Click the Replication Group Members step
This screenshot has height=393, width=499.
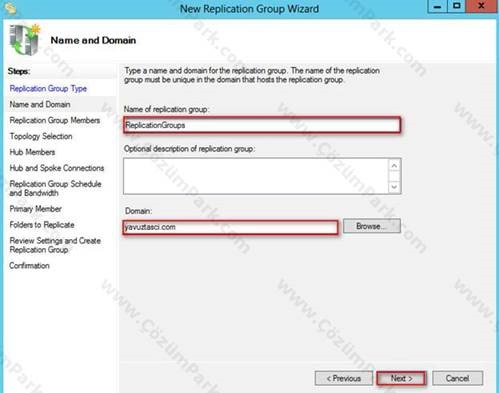tap(55, 120)
